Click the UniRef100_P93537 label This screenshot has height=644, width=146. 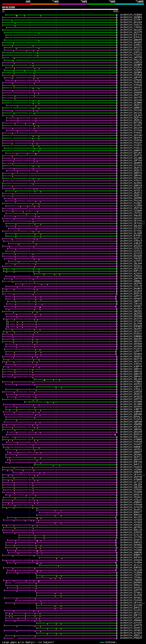[x=131, y=334]
